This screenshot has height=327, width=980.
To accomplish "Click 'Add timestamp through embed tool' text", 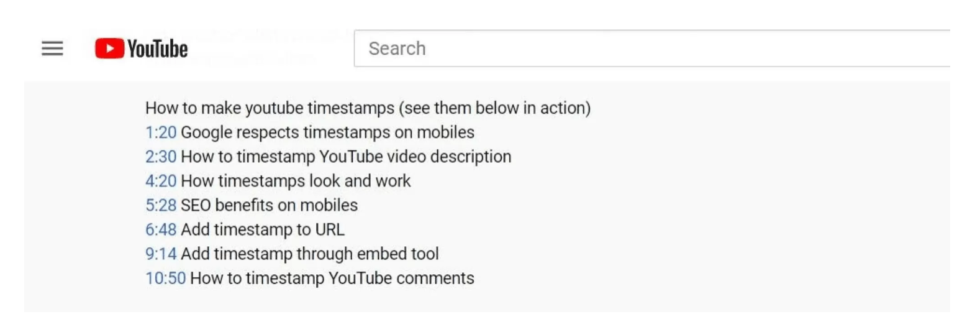I will click(309, 254).
